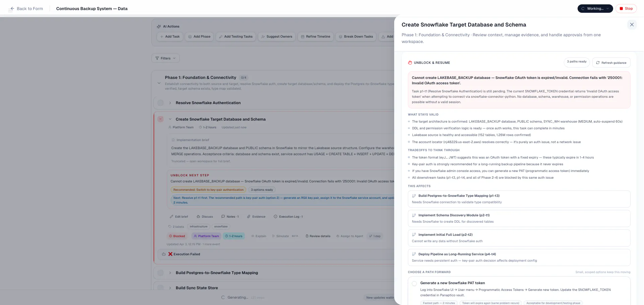Expand the Build Postgres-to-Snowflake Type Mapping task row
This screenshot has height=305, width=644.
tap(170, 273)
